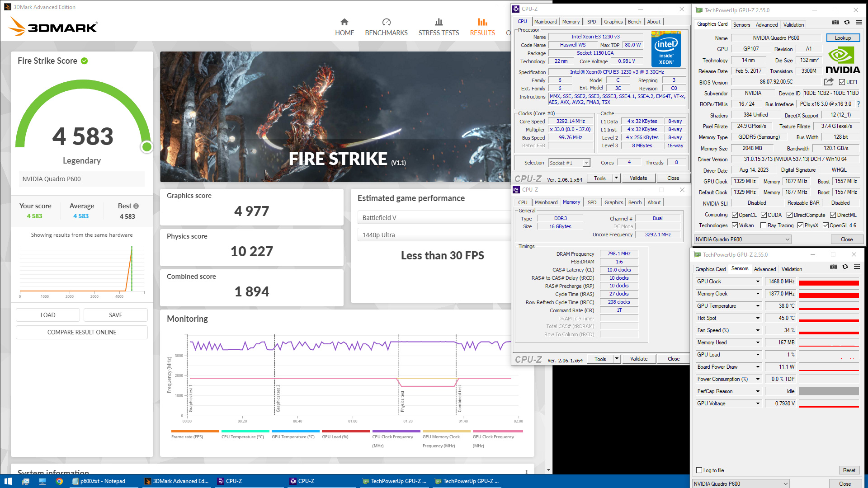Open hamburger menu in GPU-Z Sensors window
This screenshot has height=488, width=868.
[x=857, y=267]
